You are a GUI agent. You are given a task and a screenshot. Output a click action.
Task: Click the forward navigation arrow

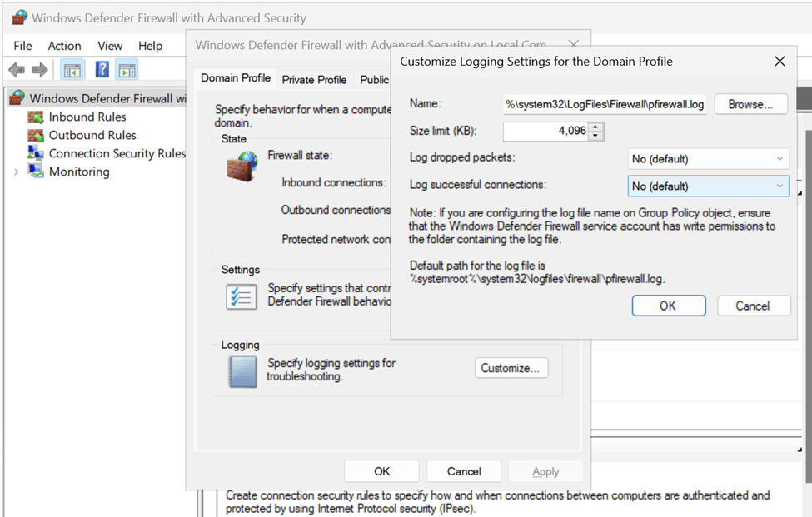point(37,69)
